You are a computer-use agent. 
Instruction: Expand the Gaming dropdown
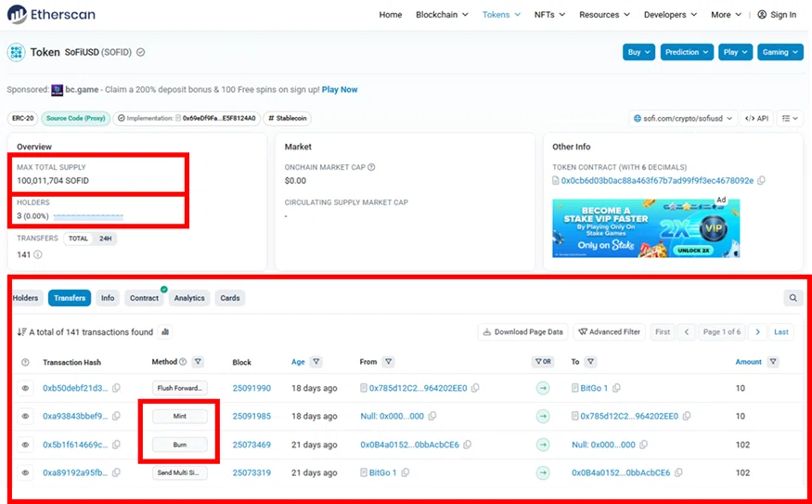tap(780, 52)
